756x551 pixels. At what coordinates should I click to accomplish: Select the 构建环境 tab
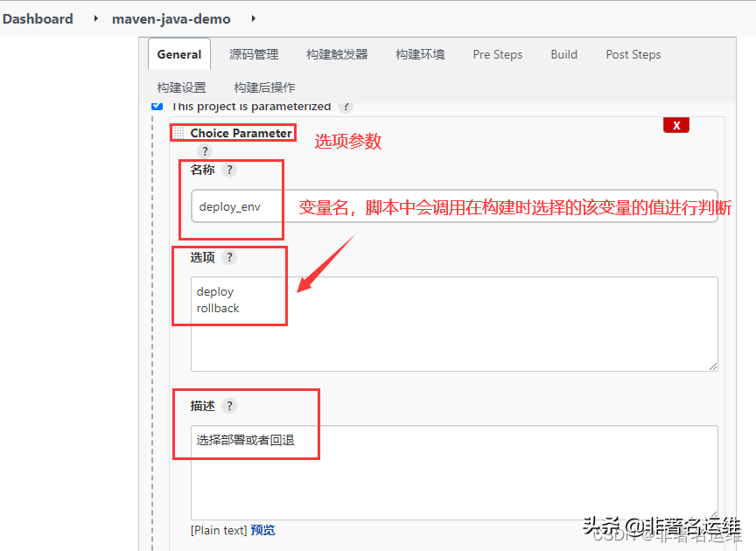[420, 54]
